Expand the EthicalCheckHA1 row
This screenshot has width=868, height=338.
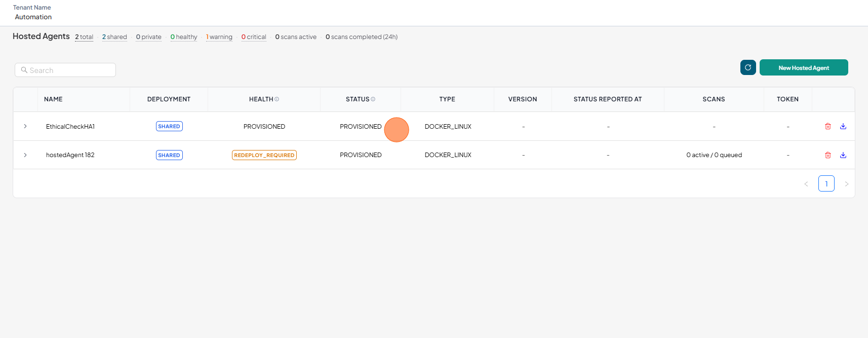click(x=25, y=126)
